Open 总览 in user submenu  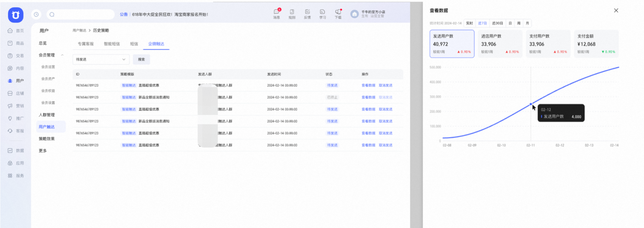pyautogui.click(x=43, y=43)
